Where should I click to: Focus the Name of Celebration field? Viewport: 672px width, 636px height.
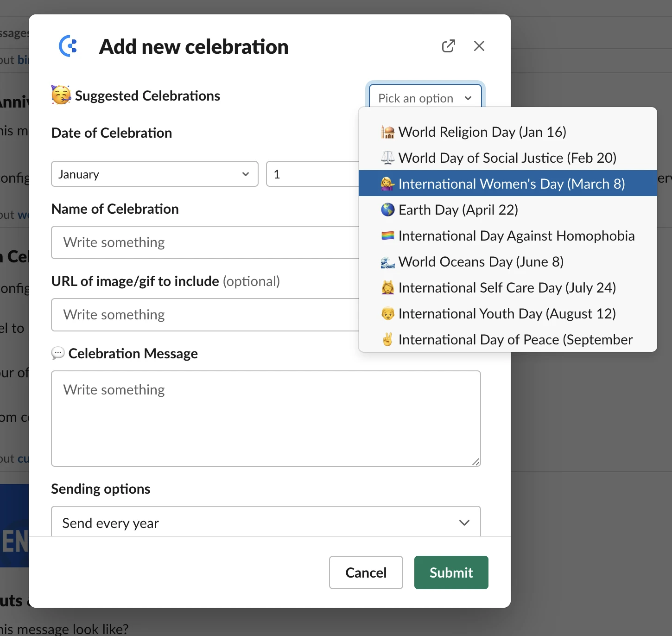(205, 242)
